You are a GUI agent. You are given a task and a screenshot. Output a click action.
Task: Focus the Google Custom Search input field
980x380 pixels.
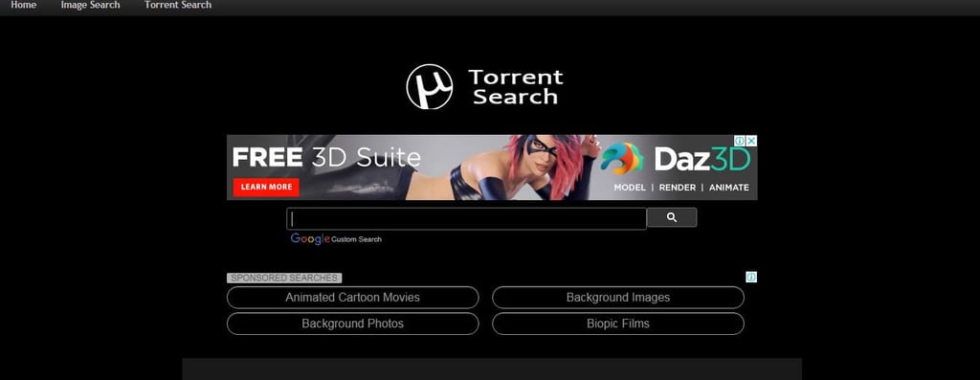466,219
